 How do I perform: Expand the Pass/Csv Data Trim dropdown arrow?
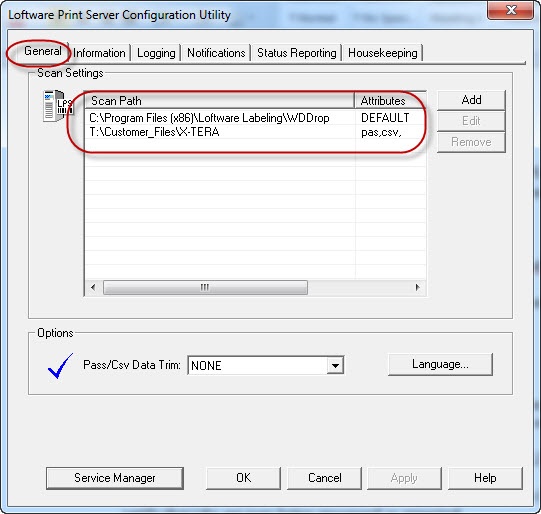coord(335,365)
